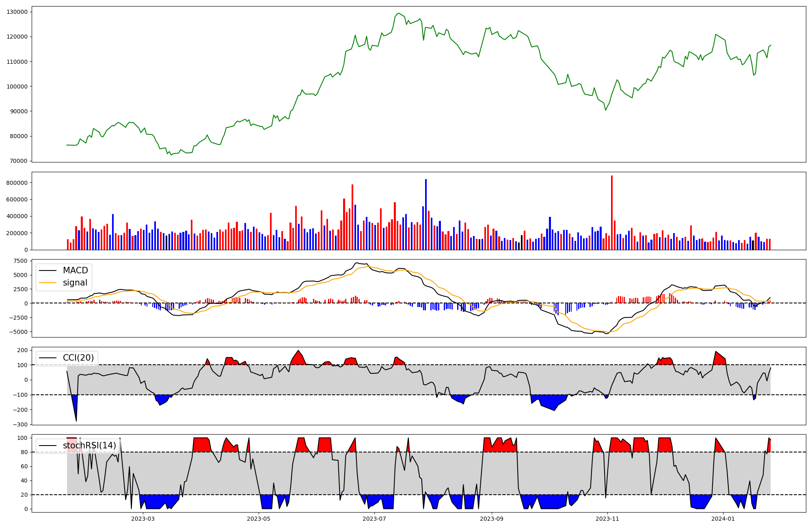Screen dimensions: 812x528
Task: Click the 2023-05 date tick label
Action: 259,519
